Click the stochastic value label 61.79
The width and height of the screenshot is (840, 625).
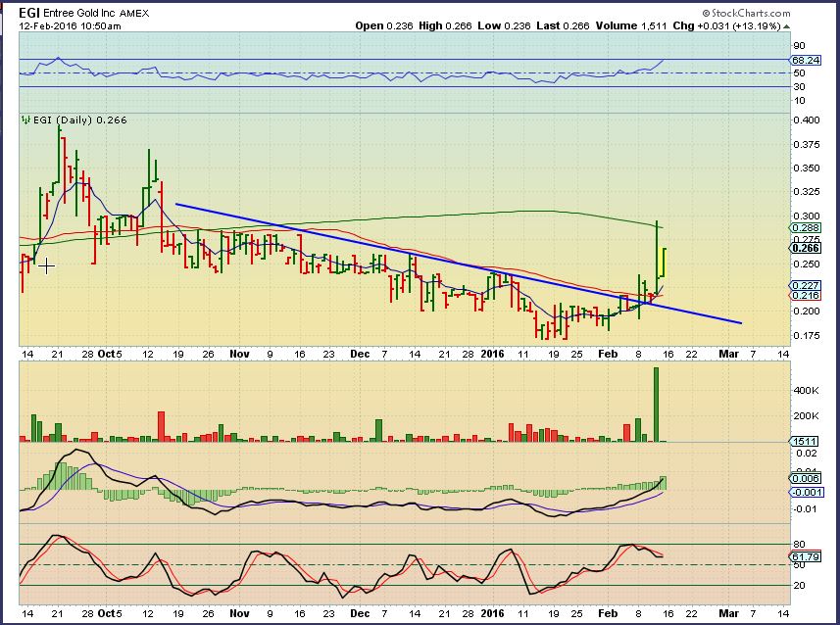806,556
